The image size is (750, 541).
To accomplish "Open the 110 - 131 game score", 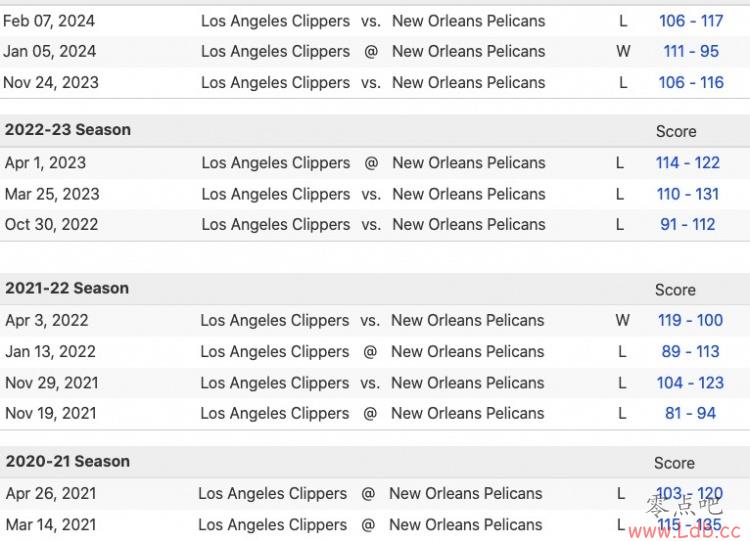I will click(688, 193).
